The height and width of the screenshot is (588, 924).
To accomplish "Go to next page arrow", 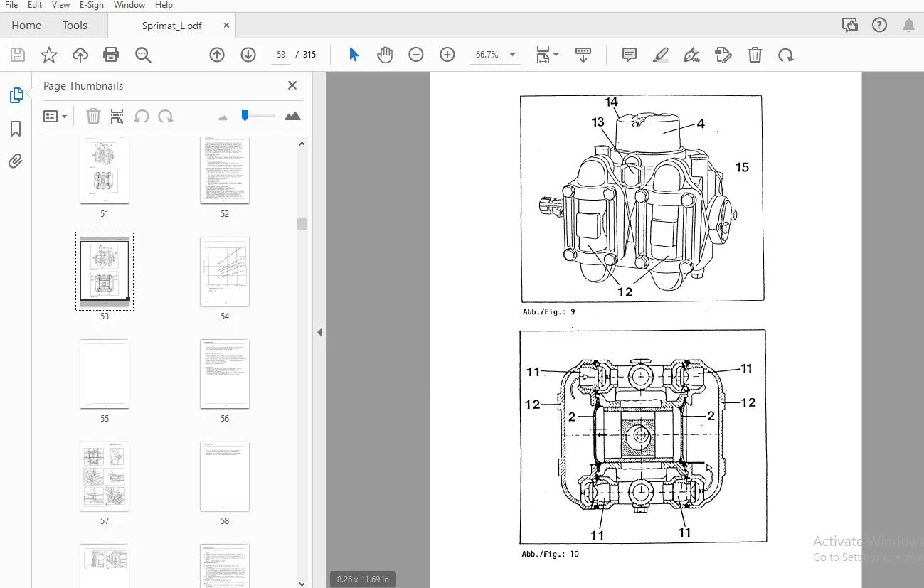I will coord(248,55).
